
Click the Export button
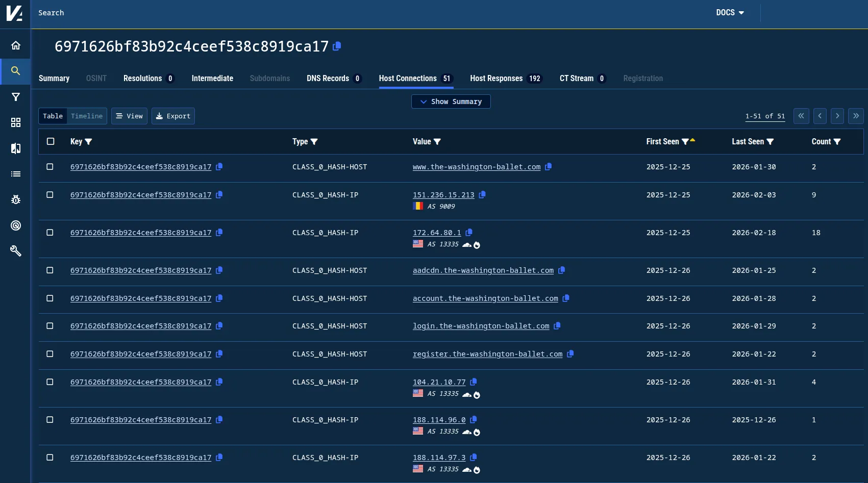click(173, 116)
